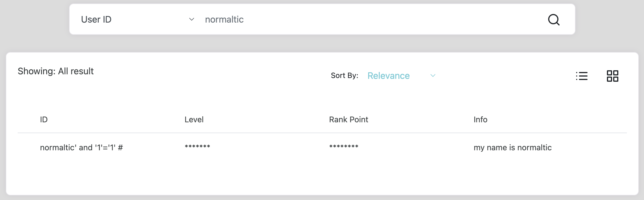Select the Rank Point column header

349,119
